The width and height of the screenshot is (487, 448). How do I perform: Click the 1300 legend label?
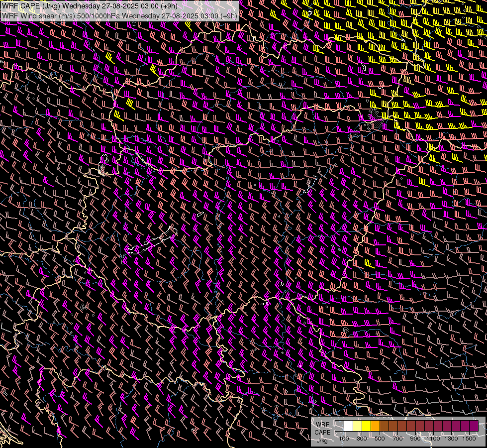pyautogui.click(x=451, y=439)
